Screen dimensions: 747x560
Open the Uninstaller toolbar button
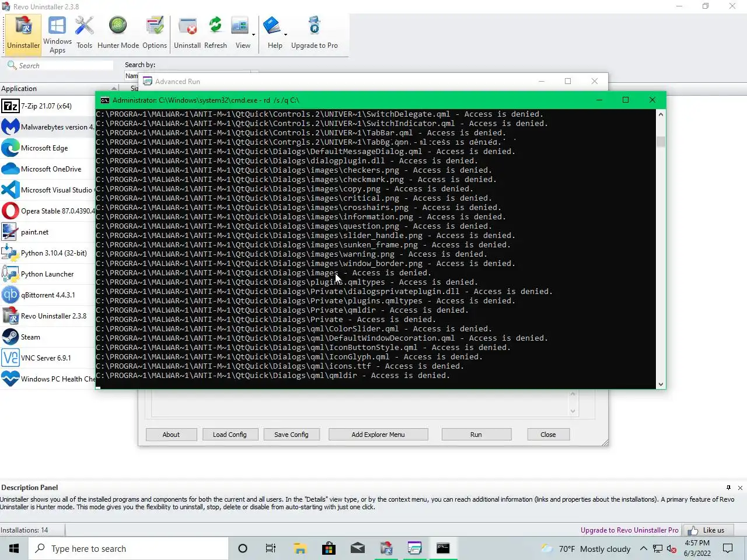coord(23,34)
